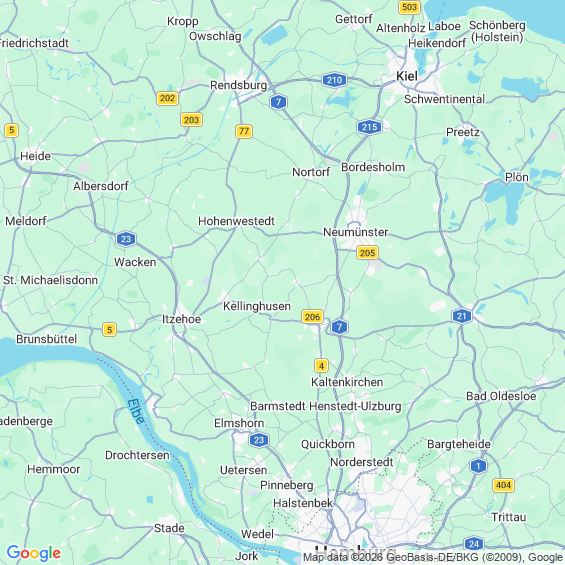This screenshot has height=565, width=565.
Task: Click the yellow 206 road shield
Action: pyautogui.click(x=312, y=316)
